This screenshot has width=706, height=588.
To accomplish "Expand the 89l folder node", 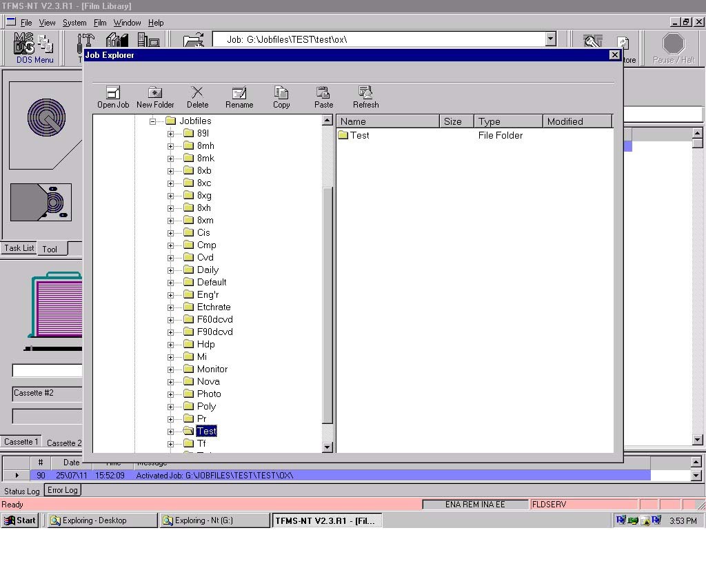I will [x=170, y=134].
